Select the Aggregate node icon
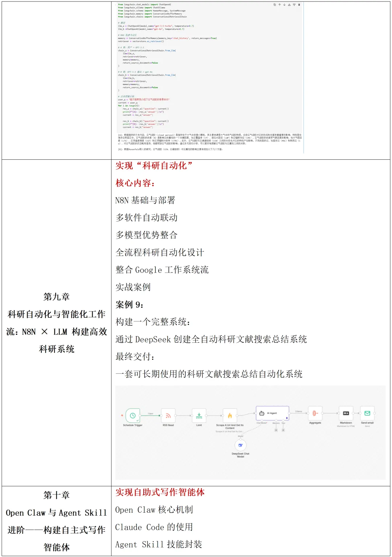This screenshot has width=392, height=557. click(x=315, y=413)
